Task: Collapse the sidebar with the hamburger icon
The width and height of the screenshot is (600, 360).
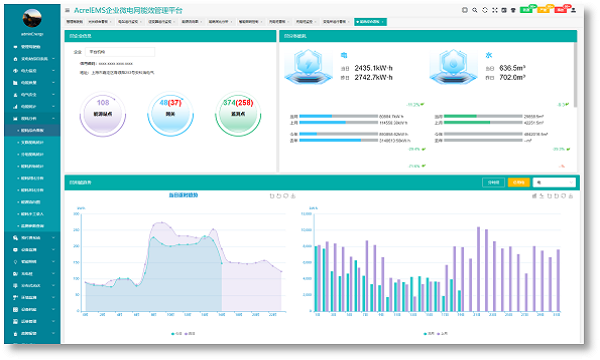Action: coord(67,10)
